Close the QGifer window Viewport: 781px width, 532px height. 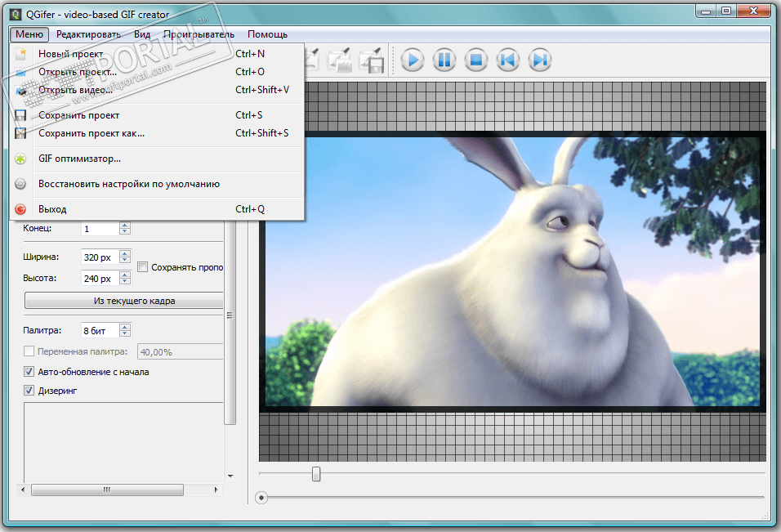pos(753,11)
